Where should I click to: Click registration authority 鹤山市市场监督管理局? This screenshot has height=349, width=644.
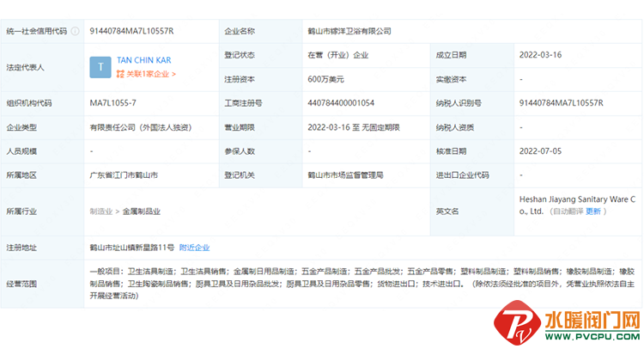click(x=345, y=175)
